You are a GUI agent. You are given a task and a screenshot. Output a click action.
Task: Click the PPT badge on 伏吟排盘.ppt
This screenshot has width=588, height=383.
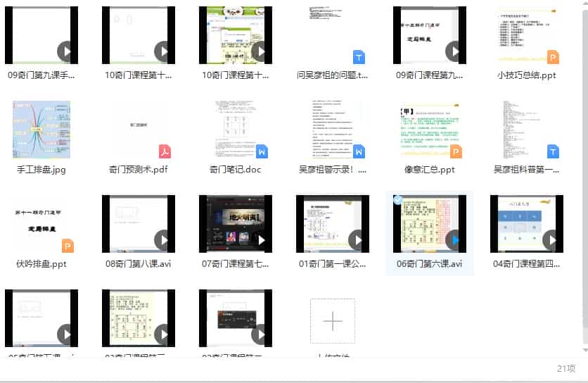pyautogui.click(x=68, y=246)
